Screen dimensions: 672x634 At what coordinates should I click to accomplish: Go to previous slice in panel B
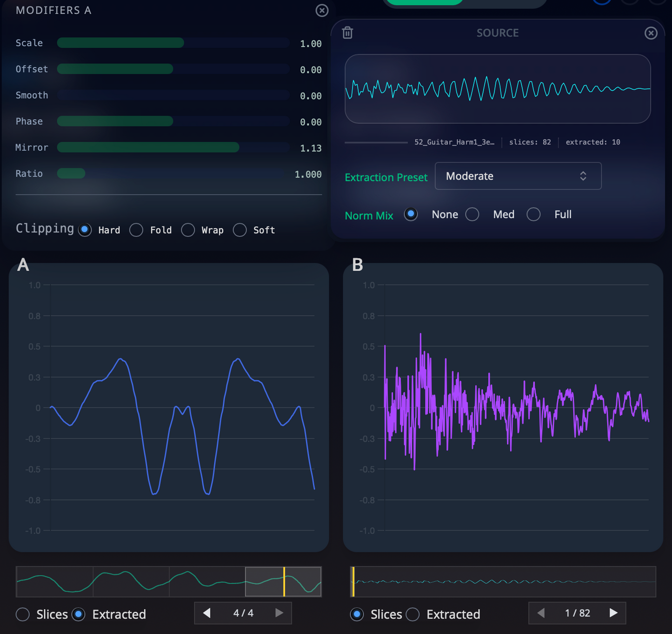[541, 613]
